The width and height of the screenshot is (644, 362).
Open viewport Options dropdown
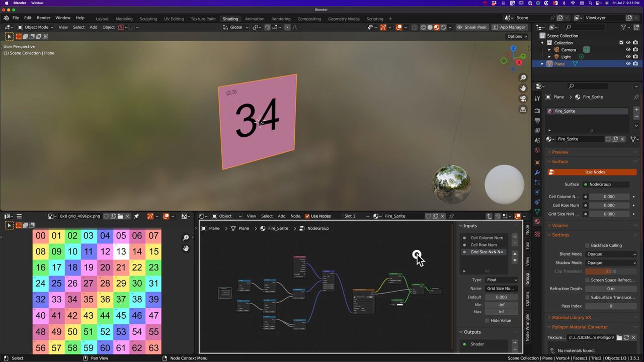tap(517, 36)
